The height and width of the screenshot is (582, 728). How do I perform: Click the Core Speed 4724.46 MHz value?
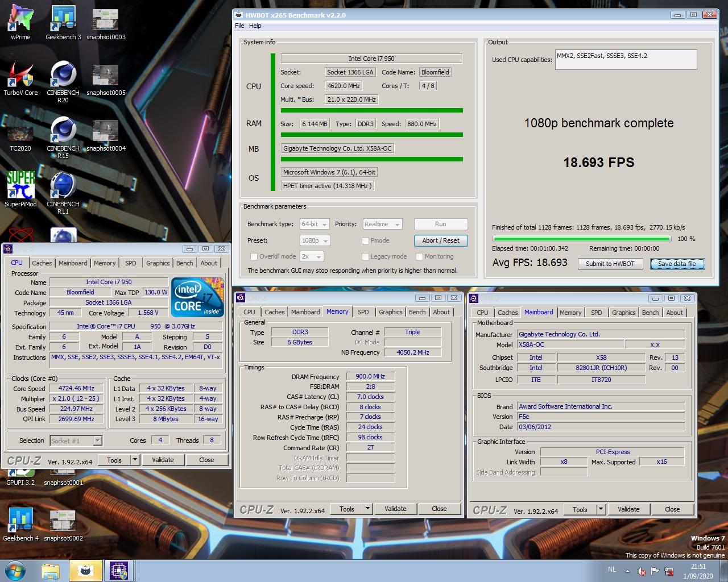(77, 389)
